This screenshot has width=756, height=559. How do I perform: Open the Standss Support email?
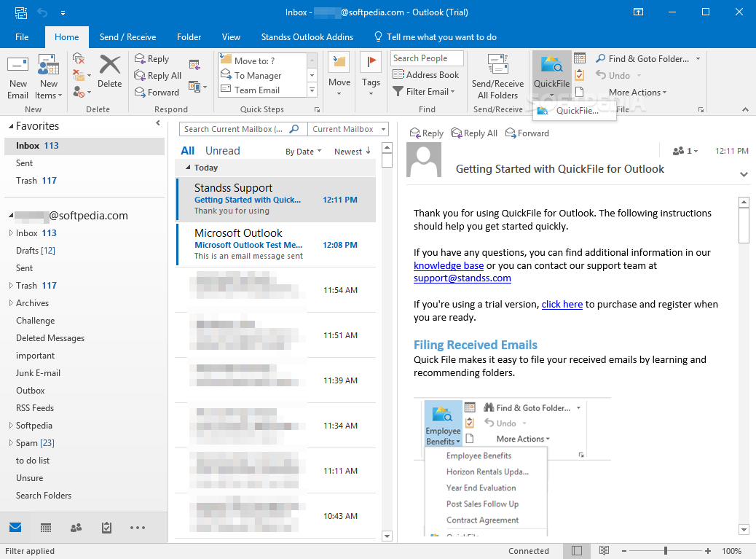[x=276, y=199]
